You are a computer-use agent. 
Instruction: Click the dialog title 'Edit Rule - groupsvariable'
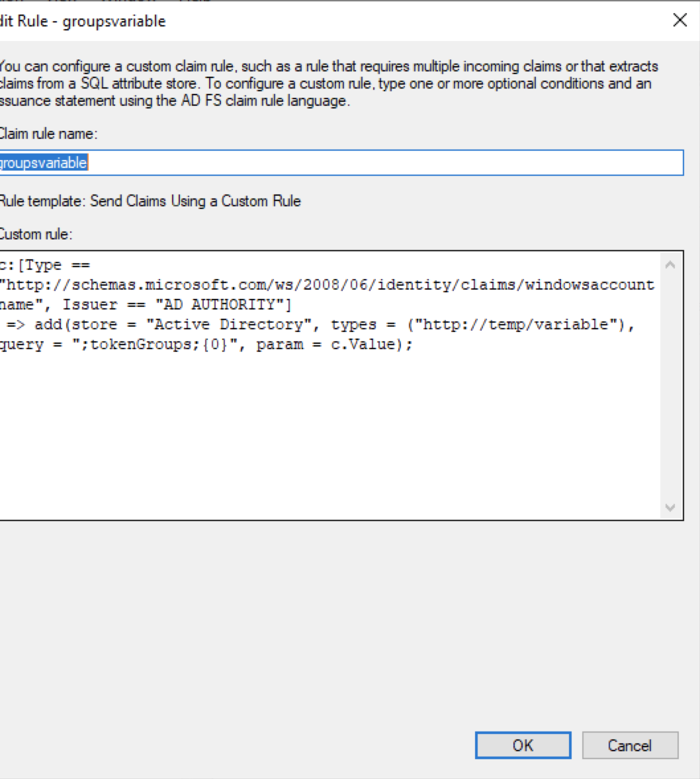pos(83,21)
